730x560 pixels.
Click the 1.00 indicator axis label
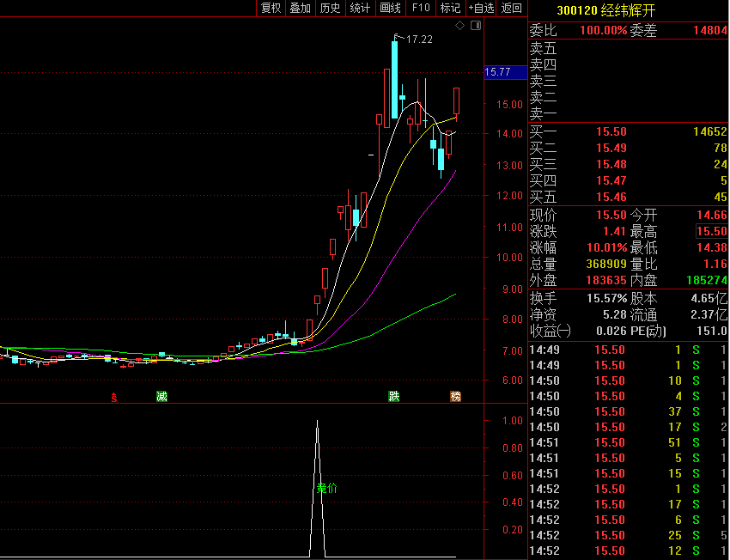[x=513, y=421]
